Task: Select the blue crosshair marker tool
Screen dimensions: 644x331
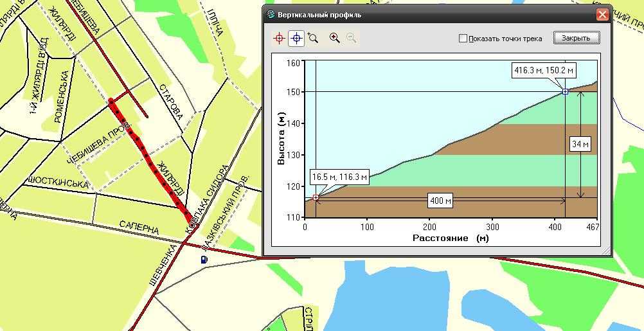Action: pos(296,39)
